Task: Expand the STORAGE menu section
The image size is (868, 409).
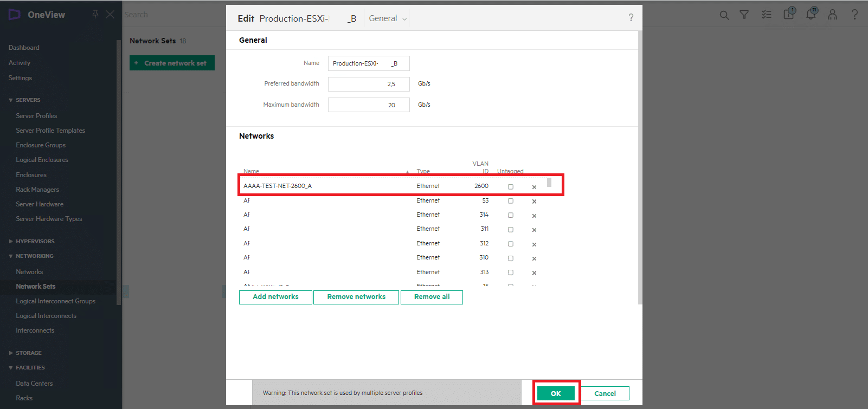Action: [25, 353]
